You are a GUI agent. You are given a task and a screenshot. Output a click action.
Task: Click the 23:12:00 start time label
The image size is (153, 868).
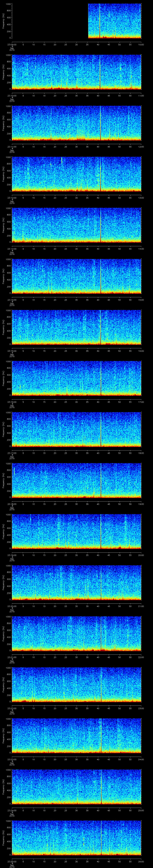[x=12, y=198]
